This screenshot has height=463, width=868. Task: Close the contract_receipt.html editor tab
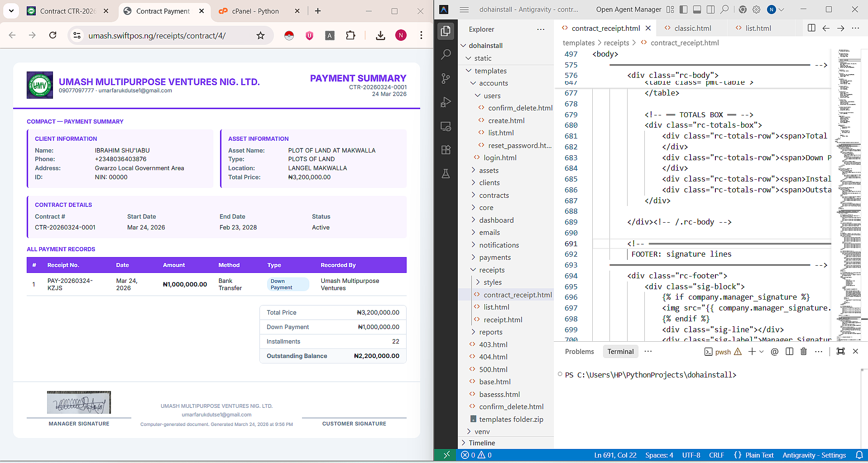pyautogui.click(x=648, y=28)
